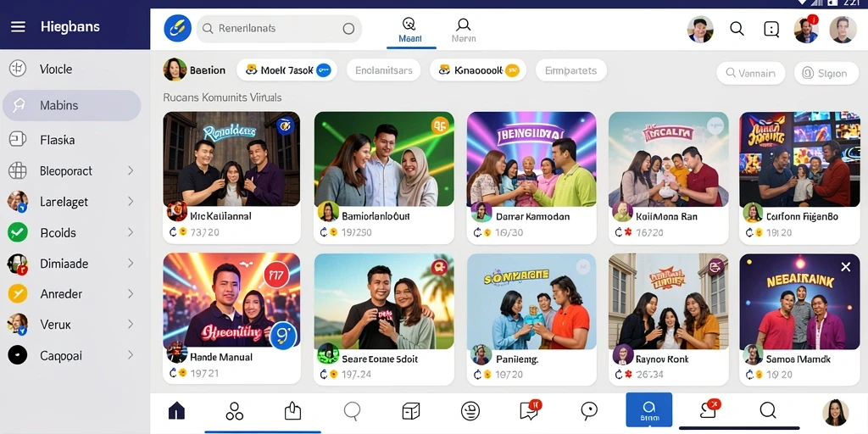Viewport: 868px width, 434px height.
Task: Click the orange badge on Bamiorlanlooutt card image
Action: pyautogui.click(x=439, y=126)
